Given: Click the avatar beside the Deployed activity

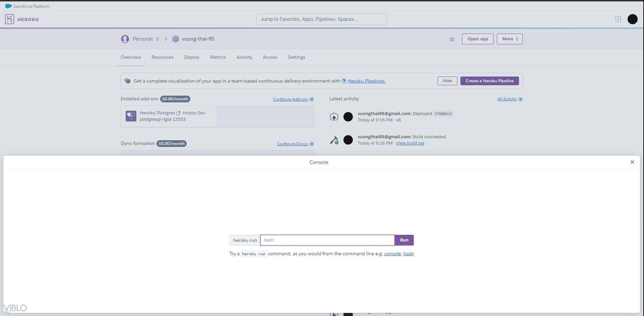Looking at the screenshot, I should pos(348,117).
